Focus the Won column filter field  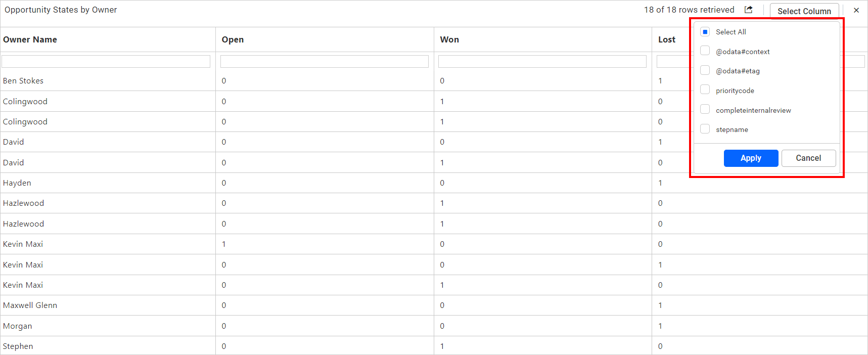click(x=542, y=61)
